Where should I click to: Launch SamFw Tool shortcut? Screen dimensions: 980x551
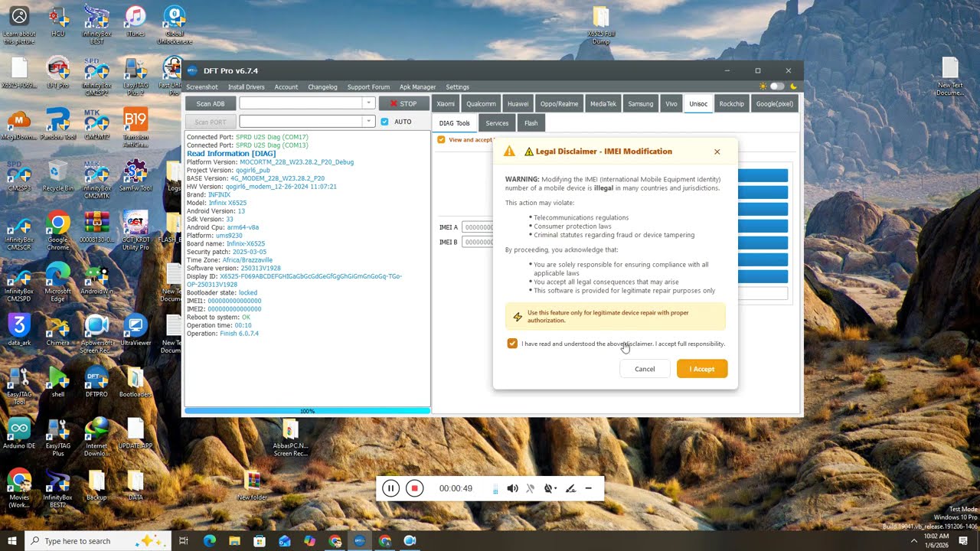136,176
